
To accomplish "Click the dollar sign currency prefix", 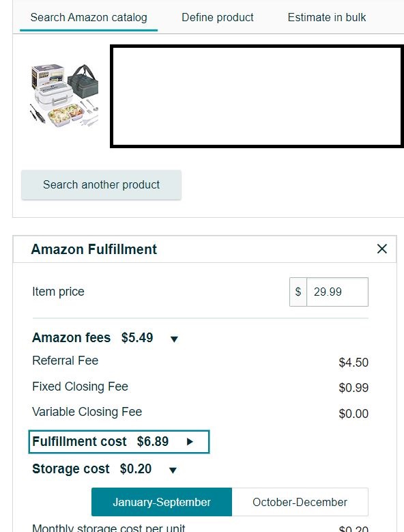I will 298,292.
